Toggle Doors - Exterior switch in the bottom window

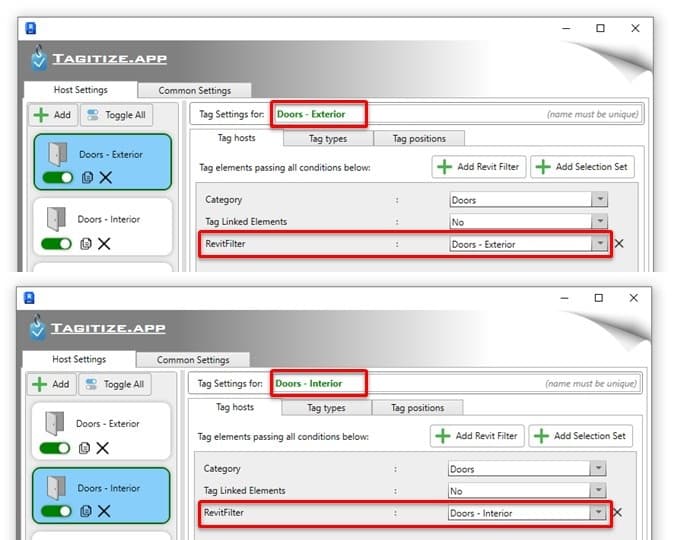click(55, 448)
